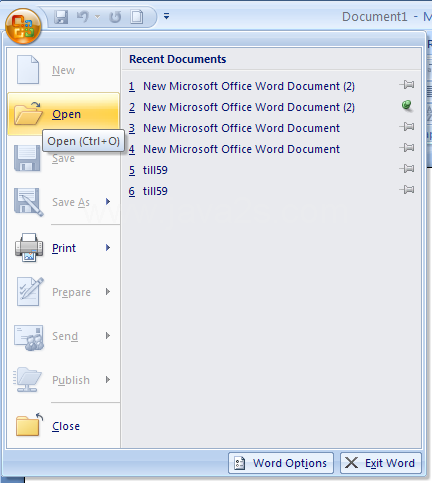Image resolution: width=432 pixels, height=483 pixels.
Task: Expand the Save As submenu arrow
Action: click(108, 201)
